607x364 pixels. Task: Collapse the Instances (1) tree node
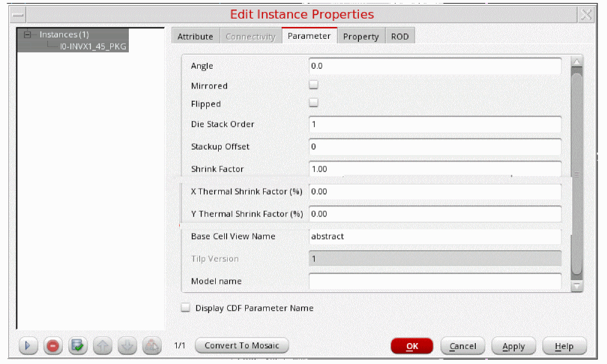[x=27, y=35]
